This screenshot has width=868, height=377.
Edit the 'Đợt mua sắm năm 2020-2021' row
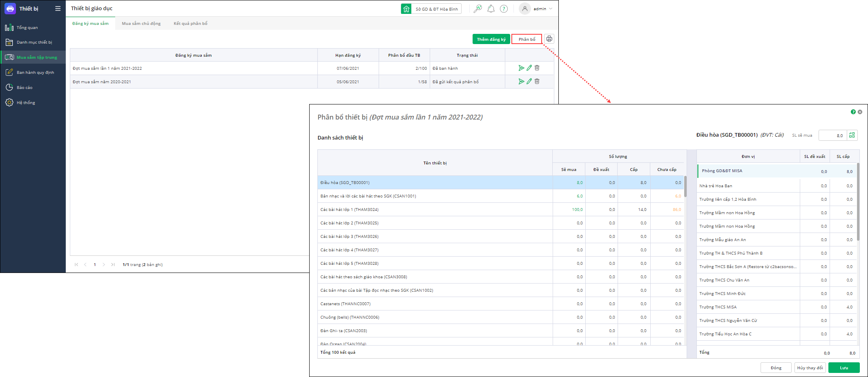(x=529, y=82)
